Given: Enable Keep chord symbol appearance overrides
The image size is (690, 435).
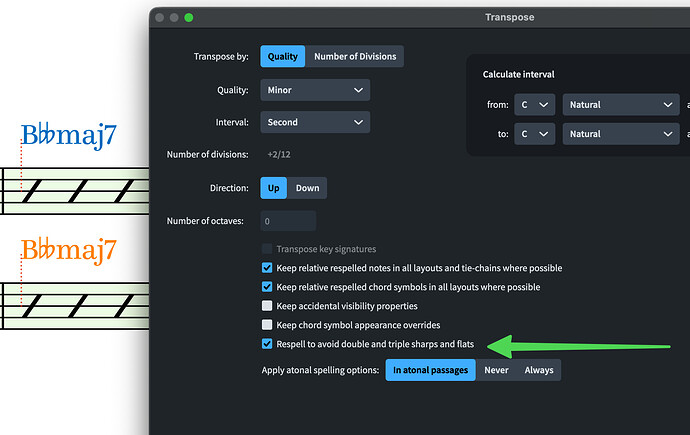Looking at the screenshot, I should point(267,325).
